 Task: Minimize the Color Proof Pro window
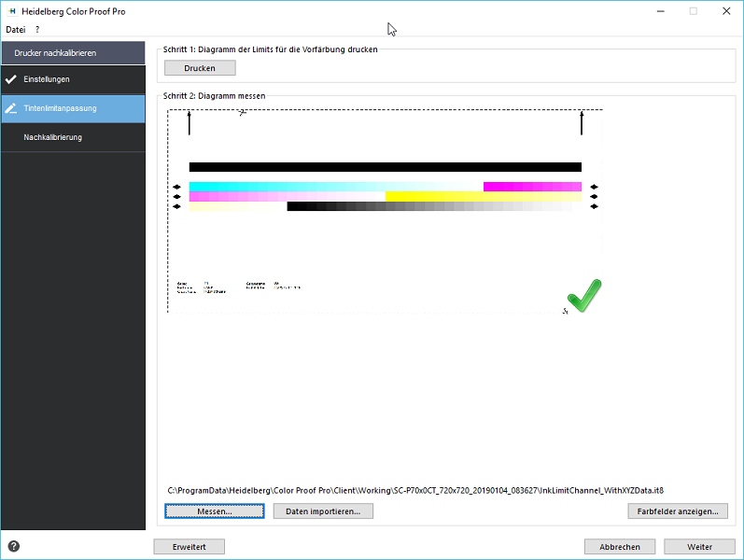pyautogui.click(x=661, y=11)
